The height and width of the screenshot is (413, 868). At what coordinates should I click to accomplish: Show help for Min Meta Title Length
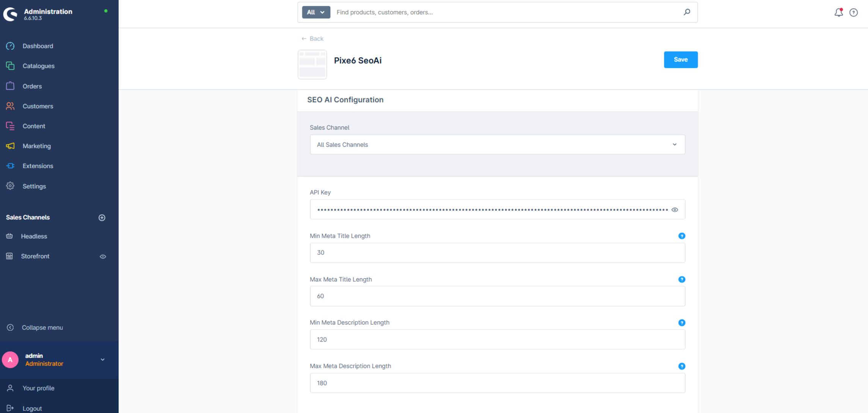(x=681, y=236)
